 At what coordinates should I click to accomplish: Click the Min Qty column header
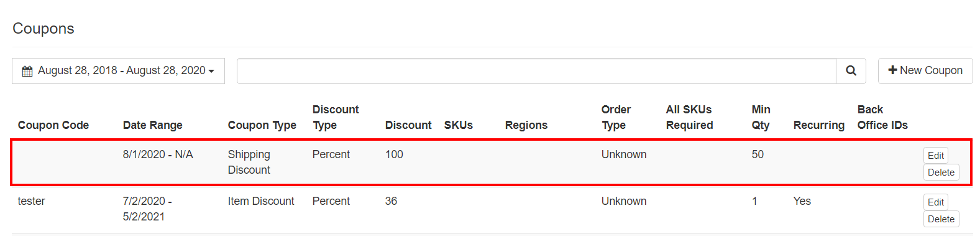pos(761,117)
